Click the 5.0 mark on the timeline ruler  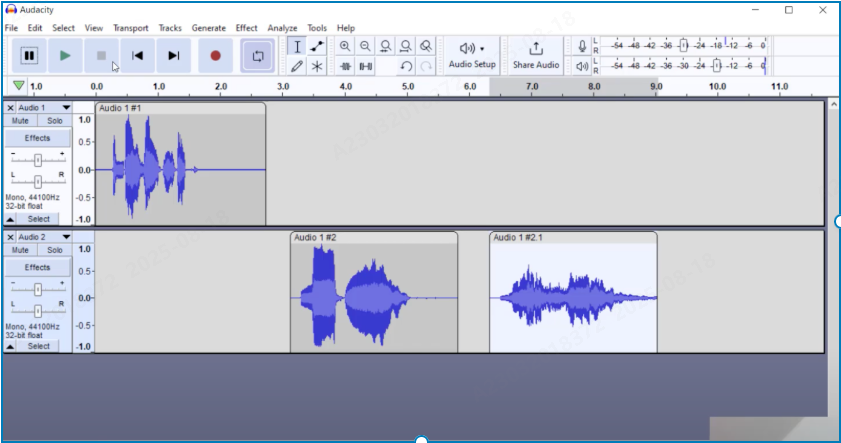coord(408,86)
